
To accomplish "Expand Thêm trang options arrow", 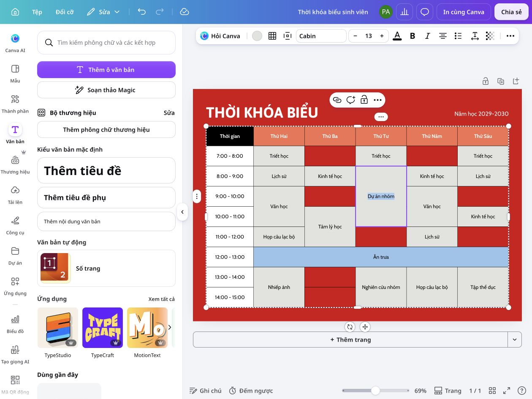I will [514, 340].
